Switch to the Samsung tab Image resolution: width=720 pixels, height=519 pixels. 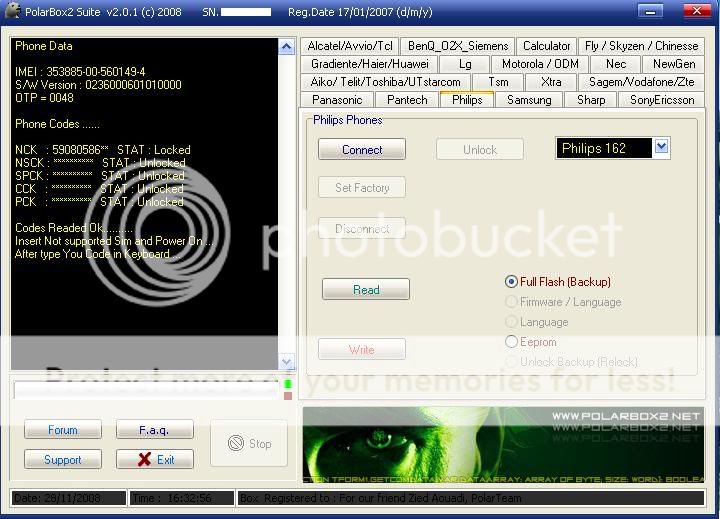(529, 100)
